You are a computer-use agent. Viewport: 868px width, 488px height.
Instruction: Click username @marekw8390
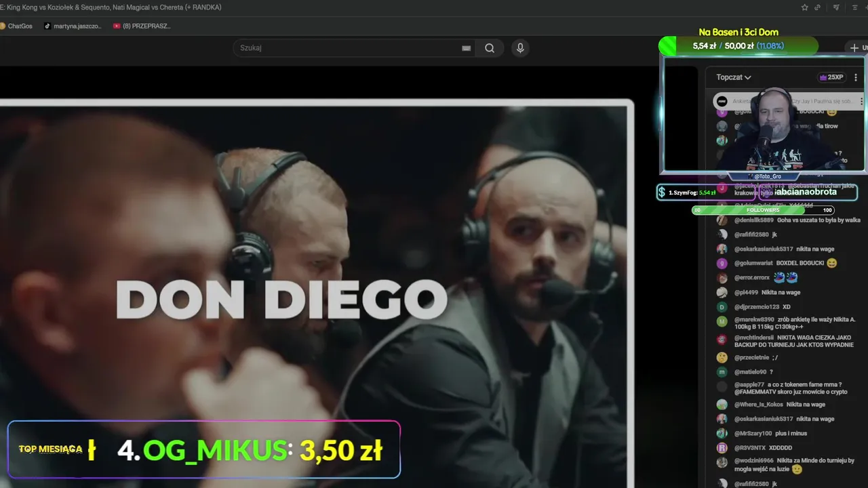(754, 319)
